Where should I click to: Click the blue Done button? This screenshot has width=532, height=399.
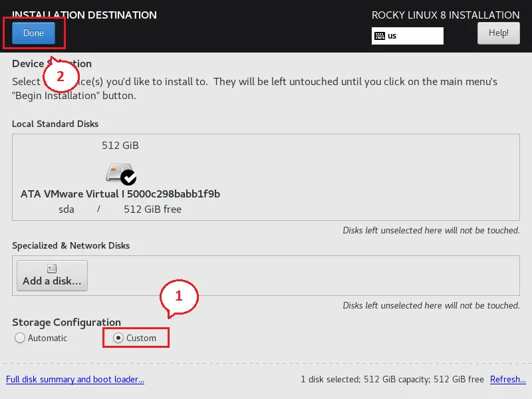click(x=33, y=33)
